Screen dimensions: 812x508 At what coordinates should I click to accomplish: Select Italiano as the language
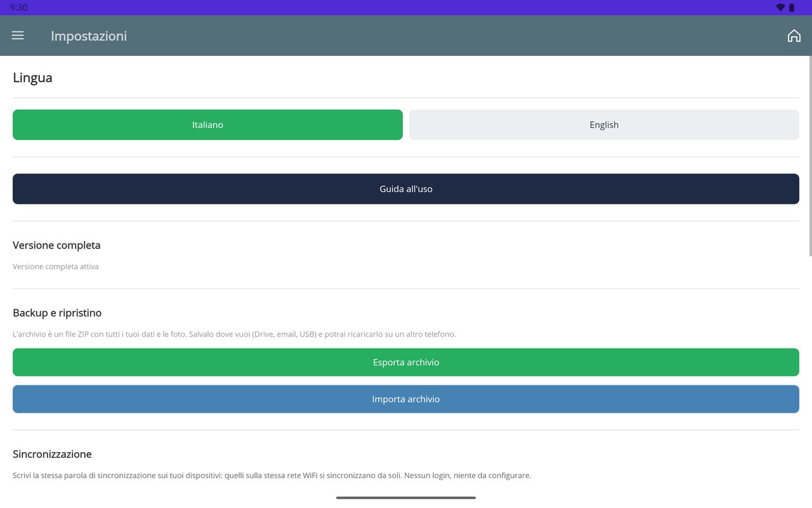click(207, 124)
